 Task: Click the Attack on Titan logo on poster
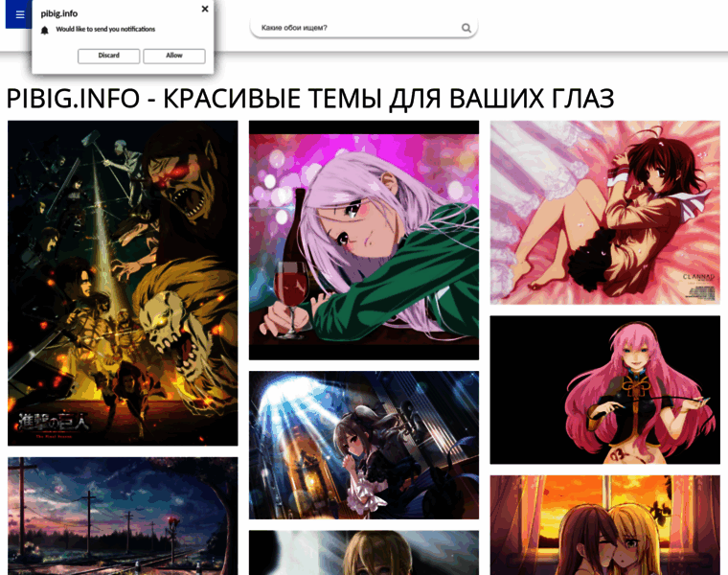55,424
